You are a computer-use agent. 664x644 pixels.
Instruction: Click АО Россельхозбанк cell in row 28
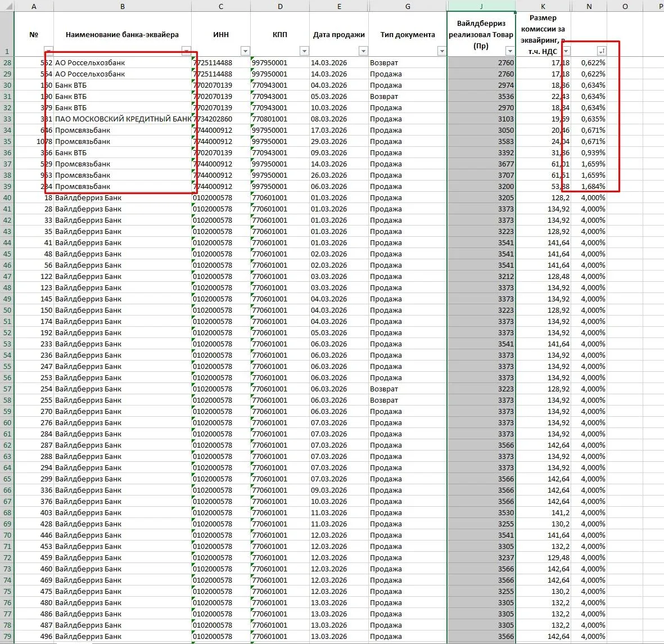coord(123,62)
